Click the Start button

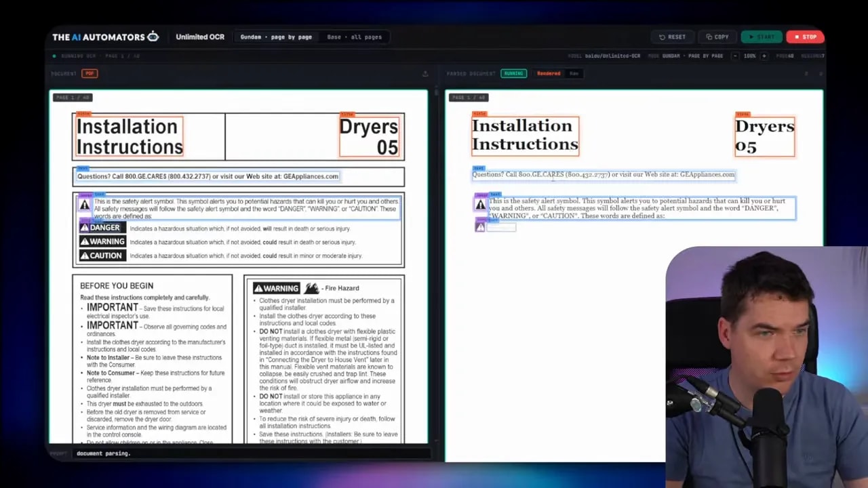762,37
